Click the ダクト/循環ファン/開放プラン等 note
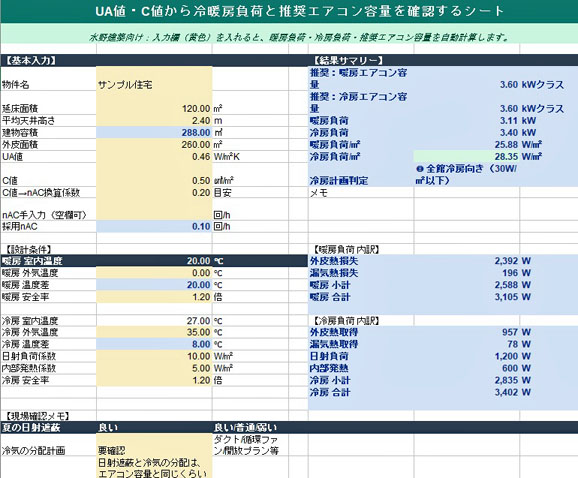 tap(250, 445)
